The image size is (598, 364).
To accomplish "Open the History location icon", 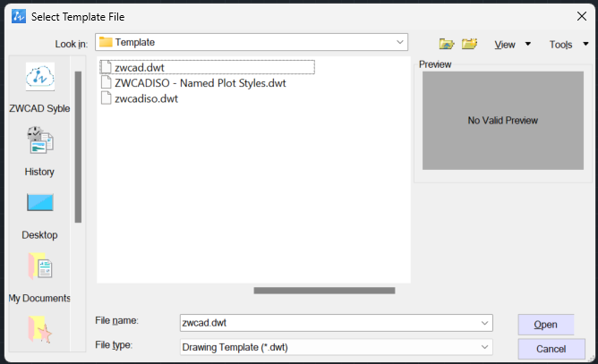I will point(40,140).
